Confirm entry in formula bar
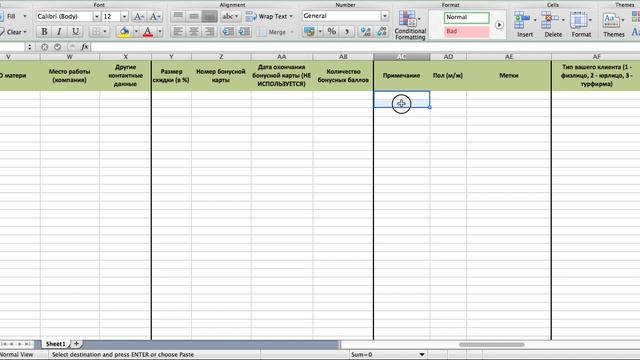Image resolution: width=640 pixels, height=360 pixels. [58, 47]
